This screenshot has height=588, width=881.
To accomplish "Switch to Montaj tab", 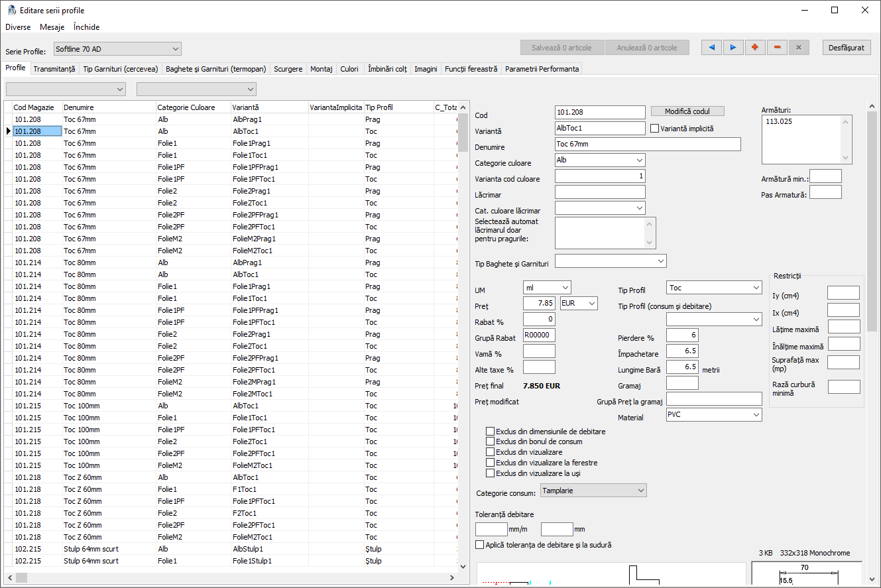I will [x=322, y=69].
